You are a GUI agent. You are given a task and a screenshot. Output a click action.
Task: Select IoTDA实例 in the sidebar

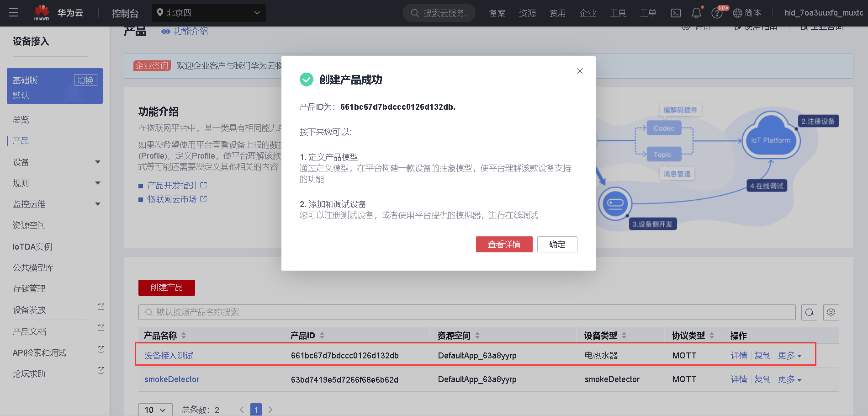pyautogui.click(x=32, y=247)
